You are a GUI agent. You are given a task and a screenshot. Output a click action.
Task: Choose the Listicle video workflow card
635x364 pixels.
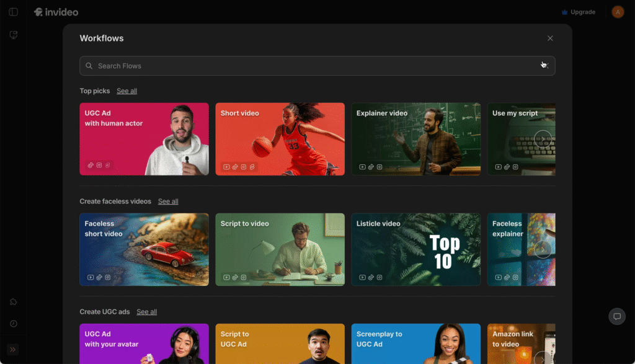[415, 249]
